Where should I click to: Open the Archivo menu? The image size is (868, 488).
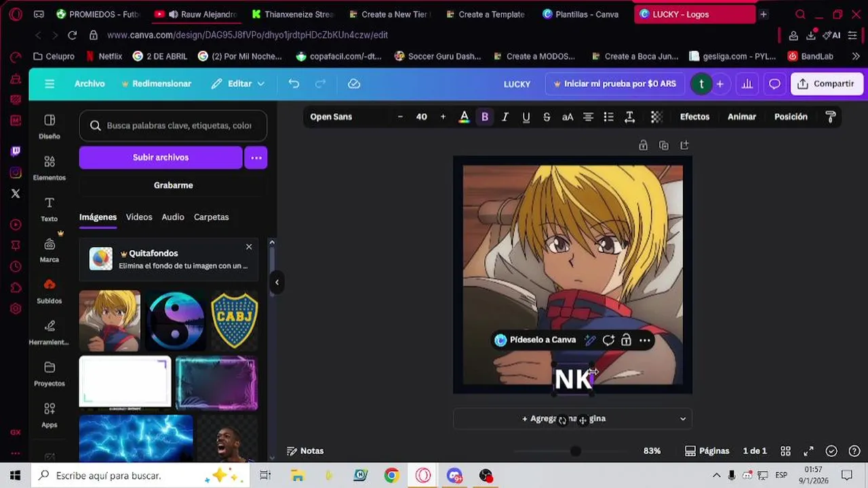[90, 84]
